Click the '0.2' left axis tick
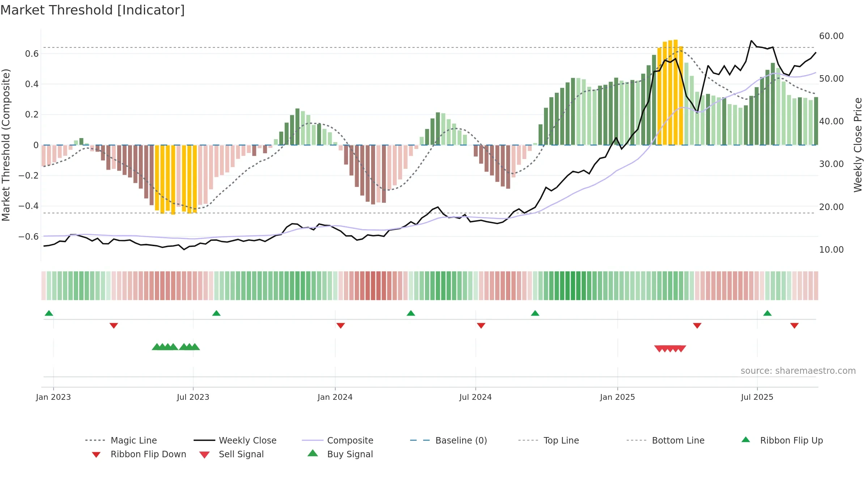Viewport: 868px width, 488px height. click(32, 115)
